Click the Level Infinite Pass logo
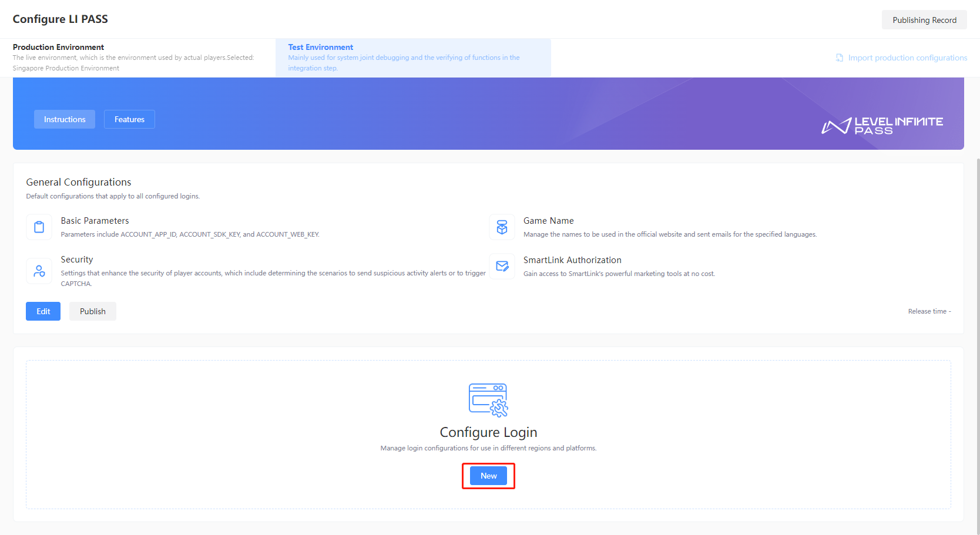 pyautogui.click(x=882, y=125)
